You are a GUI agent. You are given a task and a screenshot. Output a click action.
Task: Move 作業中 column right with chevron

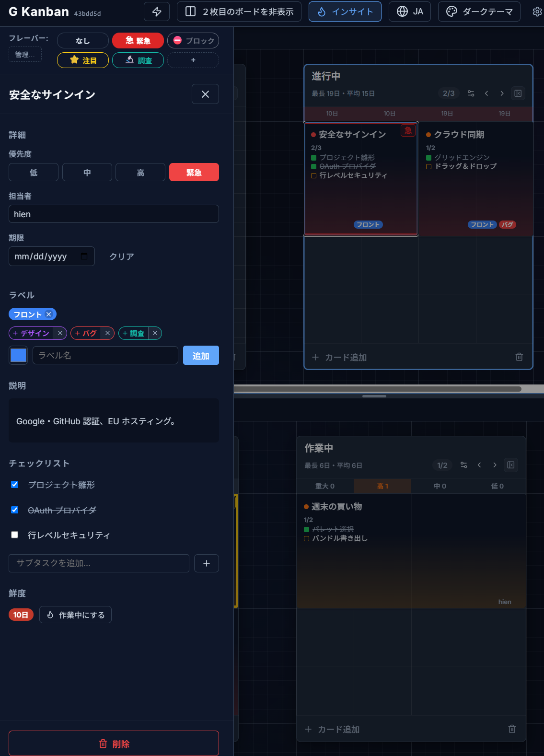[495, 465]
